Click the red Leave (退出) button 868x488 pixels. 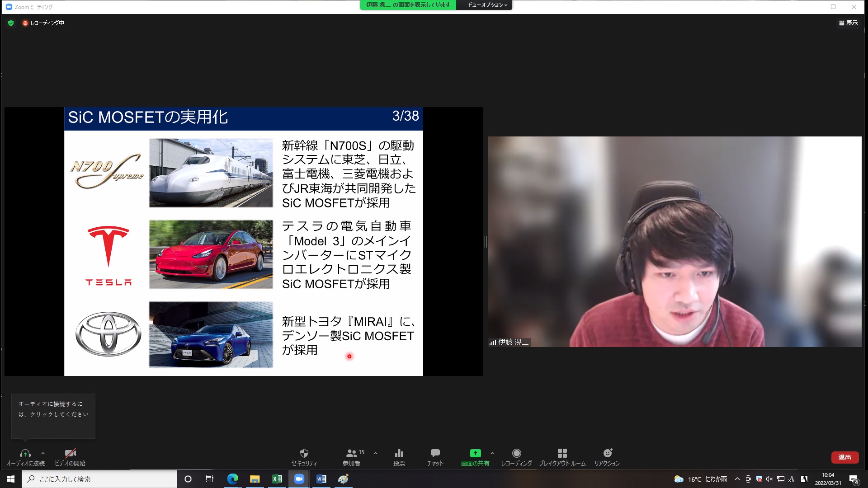point(845,457)
